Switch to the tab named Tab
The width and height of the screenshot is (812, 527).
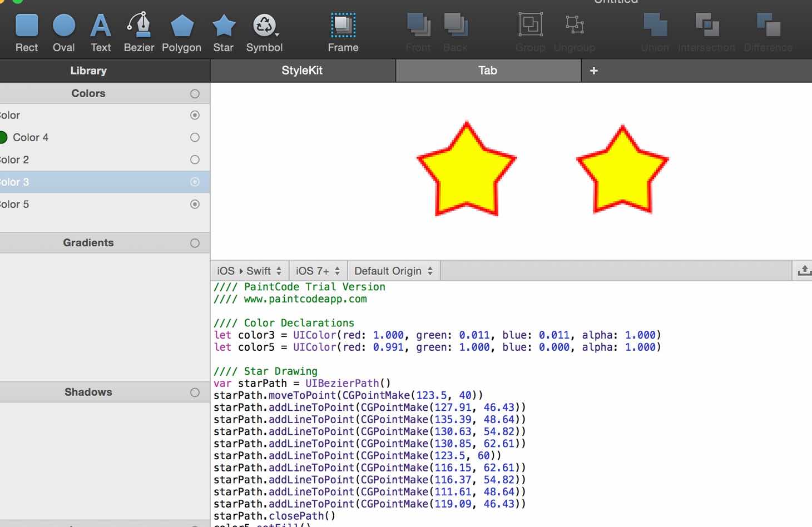coord(488,71)
